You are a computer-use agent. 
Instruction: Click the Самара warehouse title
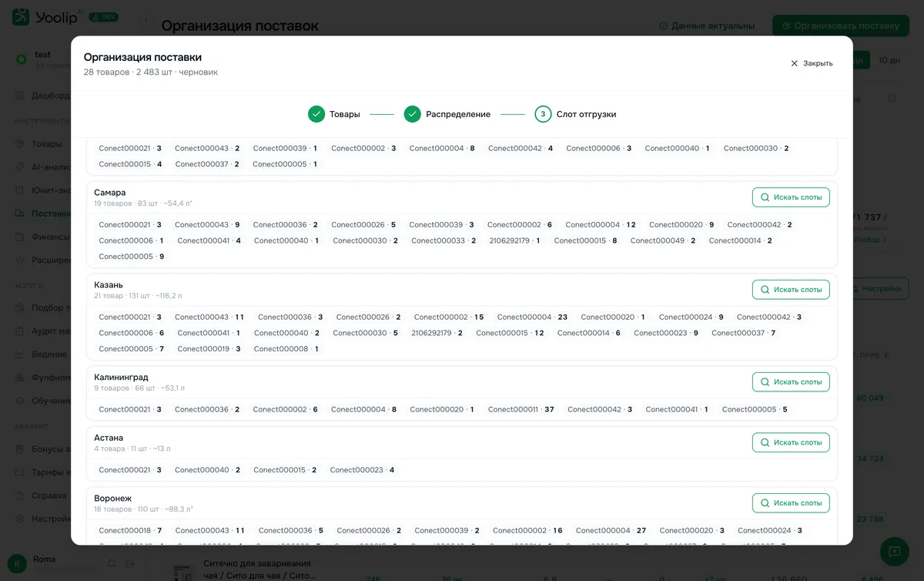pos(109,193)
